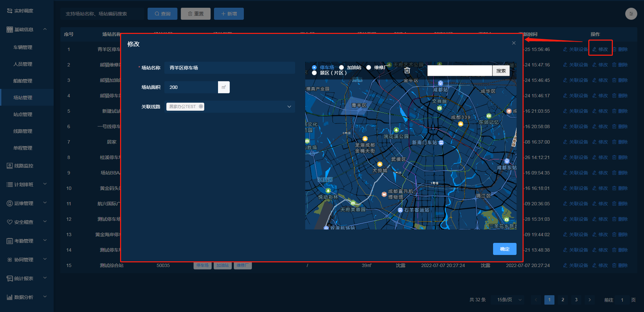Expand the 关联线路 dropdown arrow
The width and height of the screenshot is (644, 312).
(289, 107)
